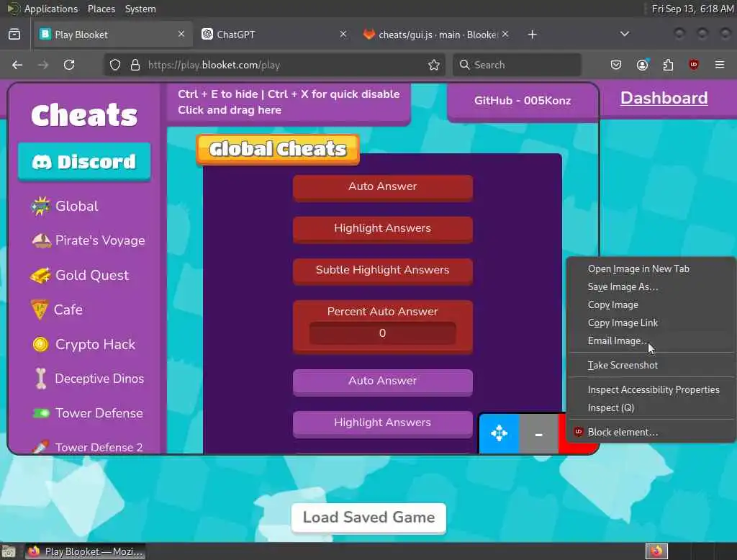Viewport: 737px width, 560px height.
Task: Toggle red Highlight Answers cheat
Action: (383, 229)
